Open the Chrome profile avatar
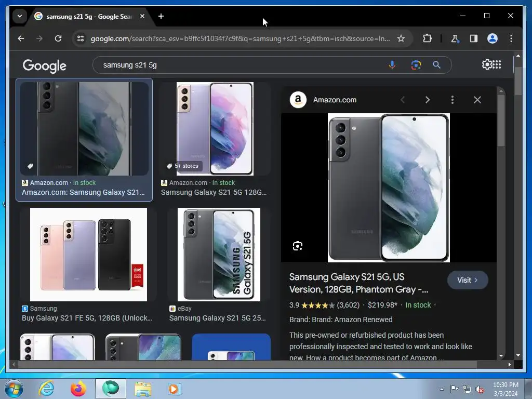Image resolution: width=532 pixels, height=399 pixels. (x=493, y=38)
